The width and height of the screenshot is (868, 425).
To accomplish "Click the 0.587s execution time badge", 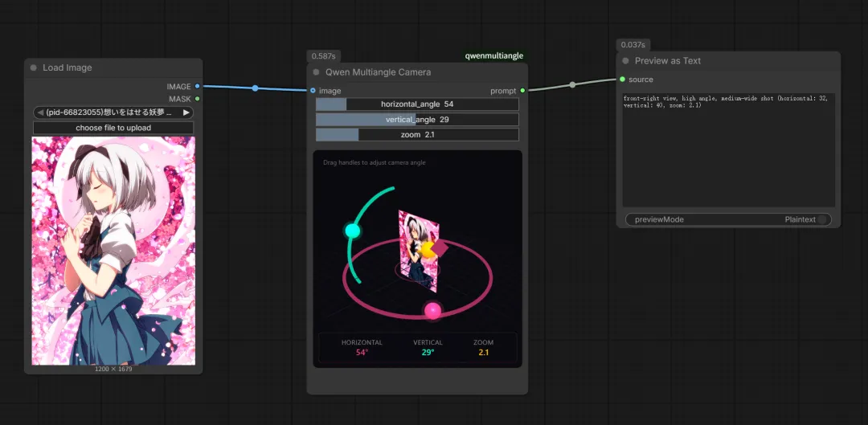I will coord(324,56).
